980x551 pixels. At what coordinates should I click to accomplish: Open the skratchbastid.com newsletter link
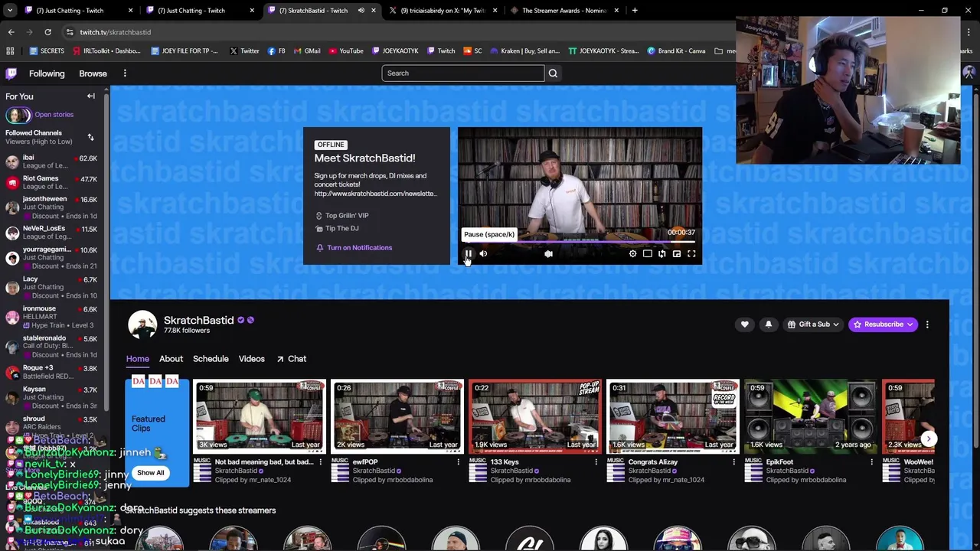tap(375, 194)
